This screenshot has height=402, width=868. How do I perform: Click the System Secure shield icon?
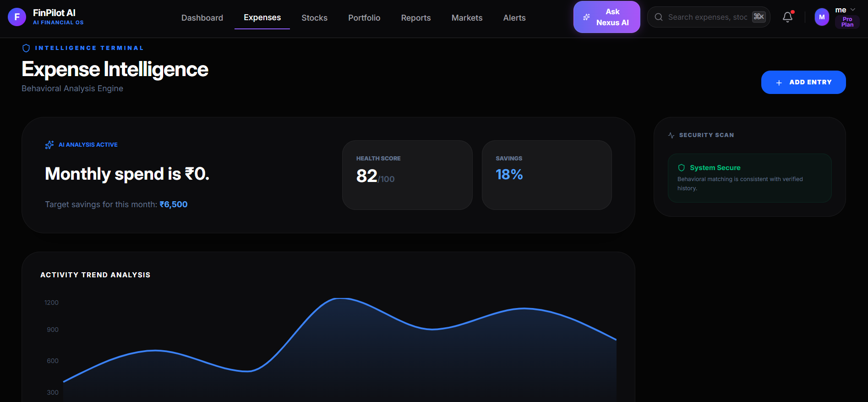pos(682,168)
